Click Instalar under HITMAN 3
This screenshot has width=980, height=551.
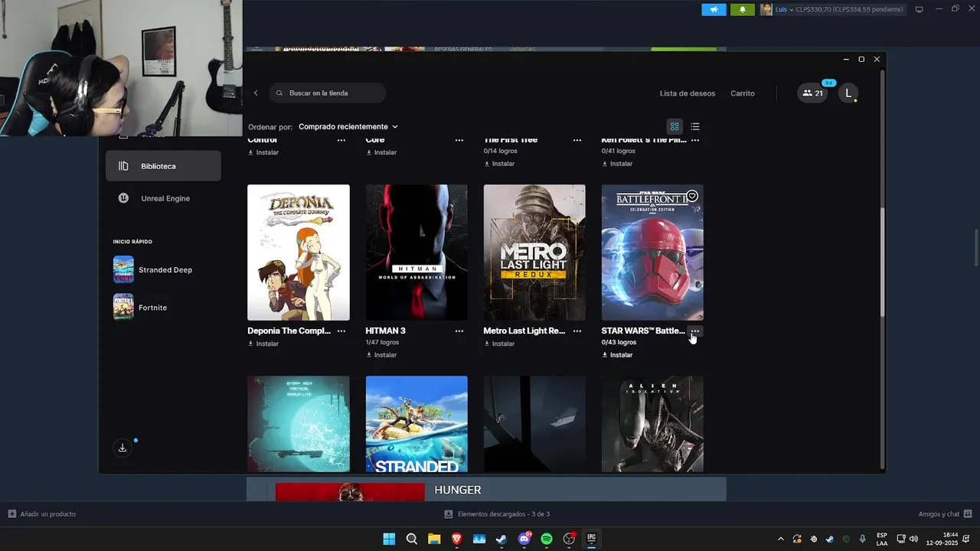[x=381, y=355]
